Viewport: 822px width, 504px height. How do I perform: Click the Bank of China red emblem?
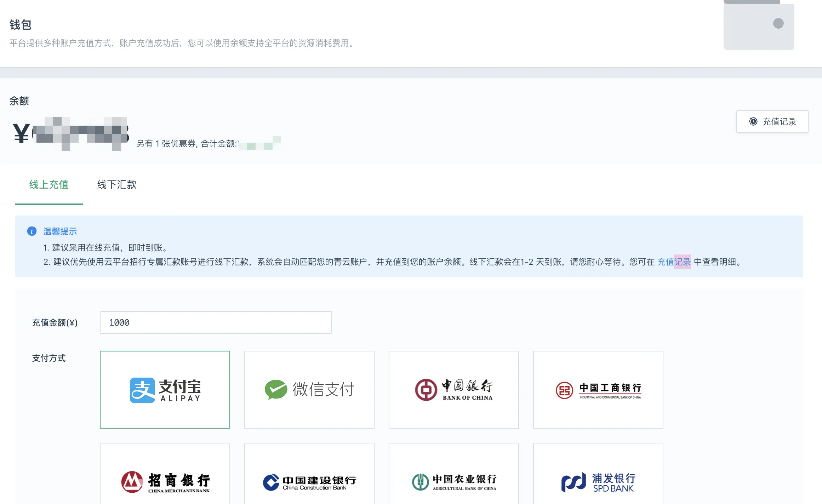point(426,390)
